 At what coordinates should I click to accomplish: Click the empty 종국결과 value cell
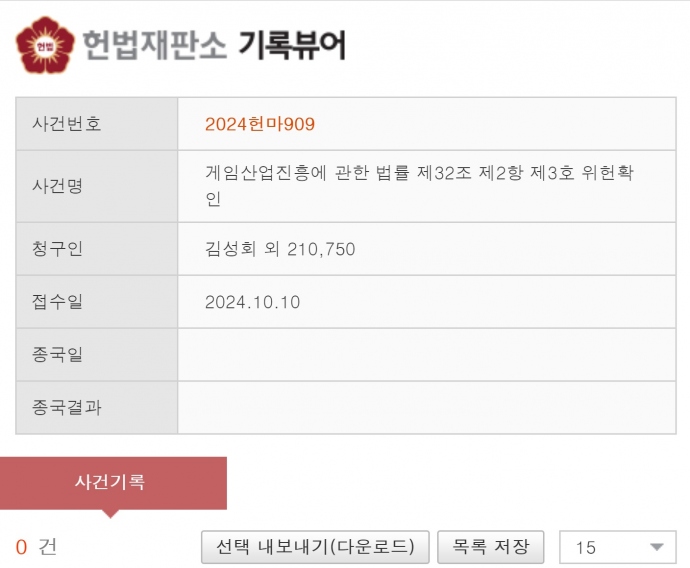426,408
